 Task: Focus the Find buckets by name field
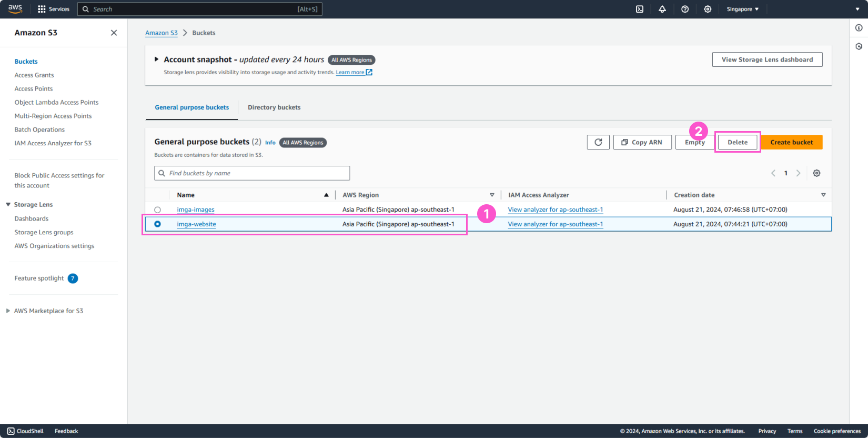click(252, 173)
